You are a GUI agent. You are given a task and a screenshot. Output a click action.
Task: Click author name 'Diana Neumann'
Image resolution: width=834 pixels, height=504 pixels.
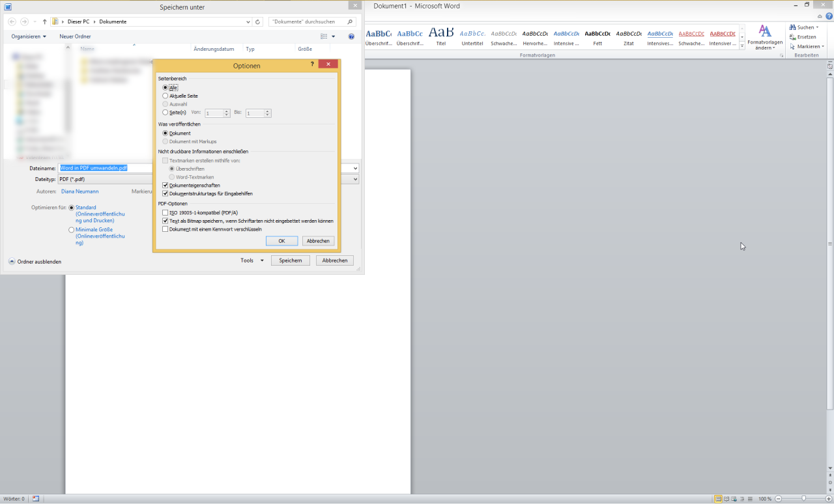[x=80, y=191]
